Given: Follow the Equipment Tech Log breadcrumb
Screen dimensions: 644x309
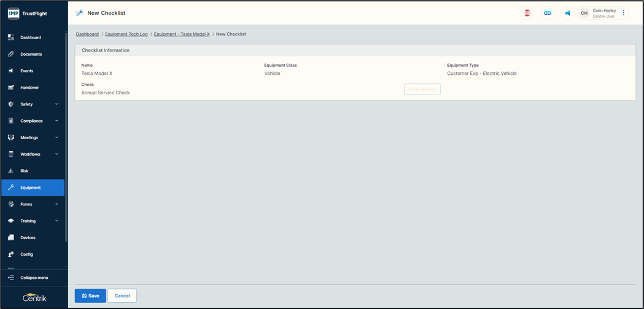Looking at the screenshot, I should coord(126,34).
